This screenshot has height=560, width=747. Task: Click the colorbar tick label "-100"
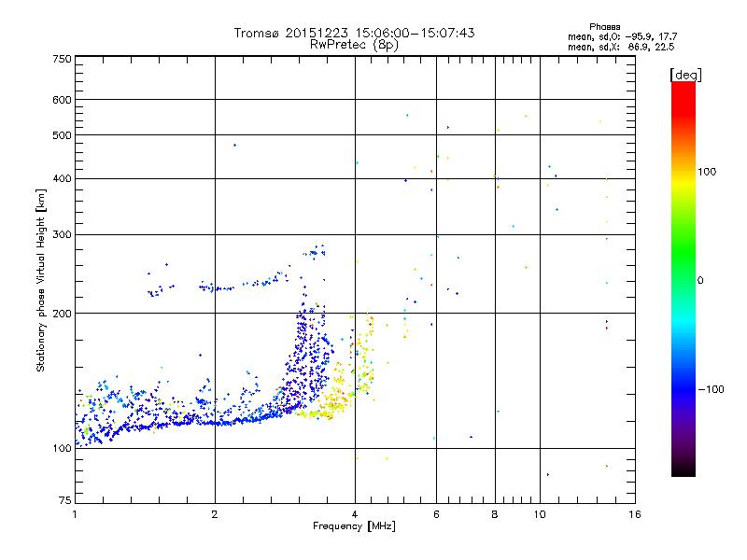click(x=711, y=389)
